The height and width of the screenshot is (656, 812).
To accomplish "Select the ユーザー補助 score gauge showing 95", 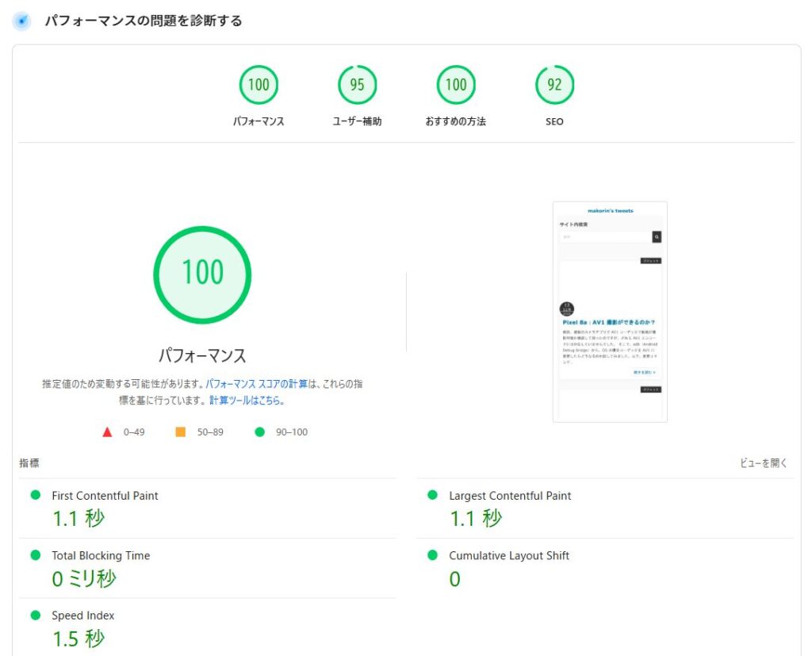I will click(357, 85).
